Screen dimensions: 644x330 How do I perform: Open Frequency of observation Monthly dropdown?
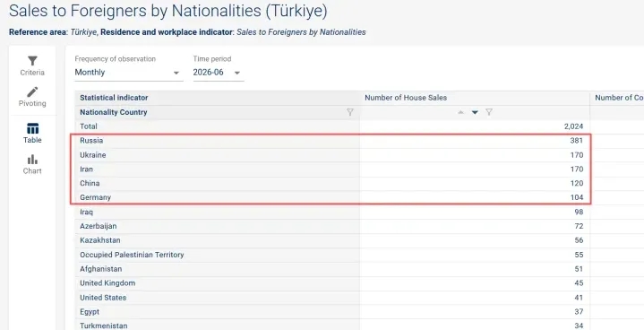point(129,73)
